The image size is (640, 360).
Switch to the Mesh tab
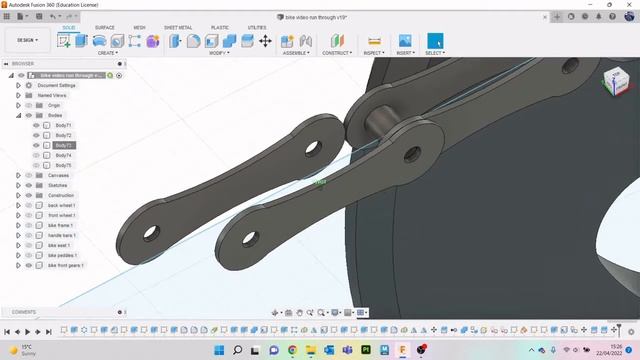139,27
